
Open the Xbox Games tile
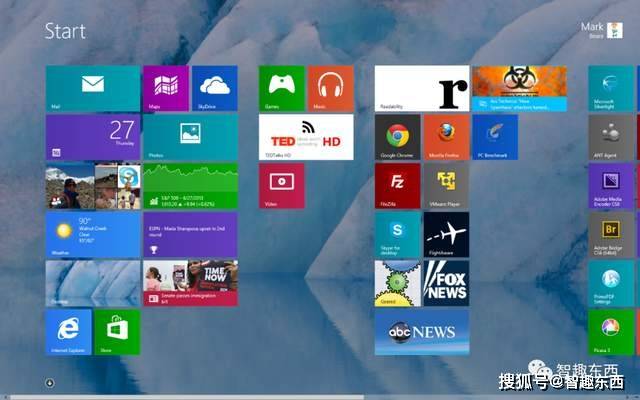pyautogui.click(x=282, y=88)
